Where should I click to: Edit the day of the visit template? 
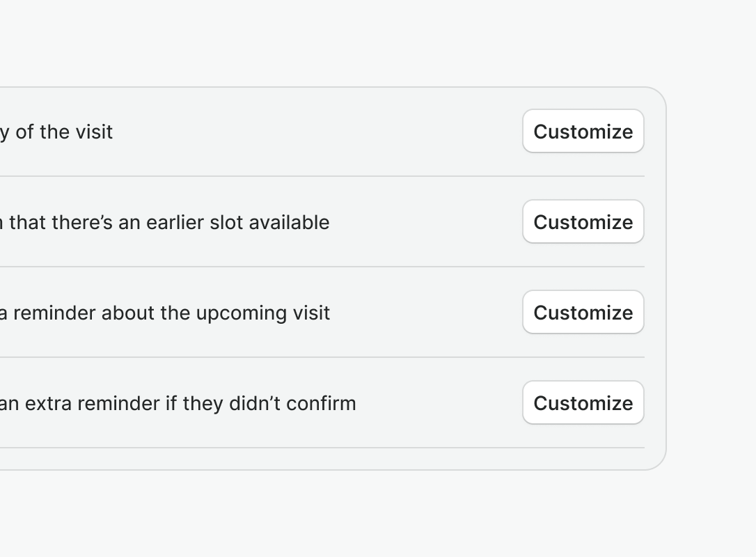click(583, 131)
